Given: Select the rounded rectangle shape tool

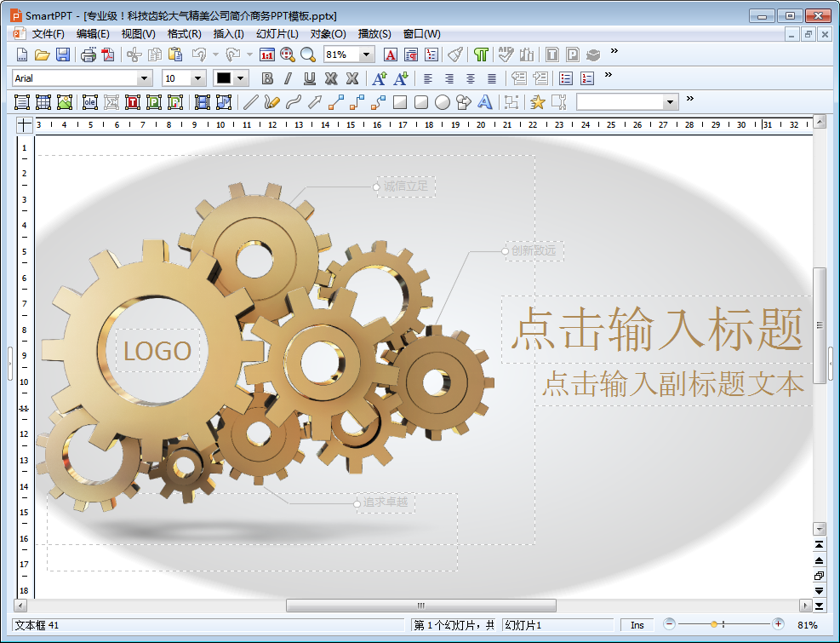Looking at the screenshot, I should click(x=421, y=102).
